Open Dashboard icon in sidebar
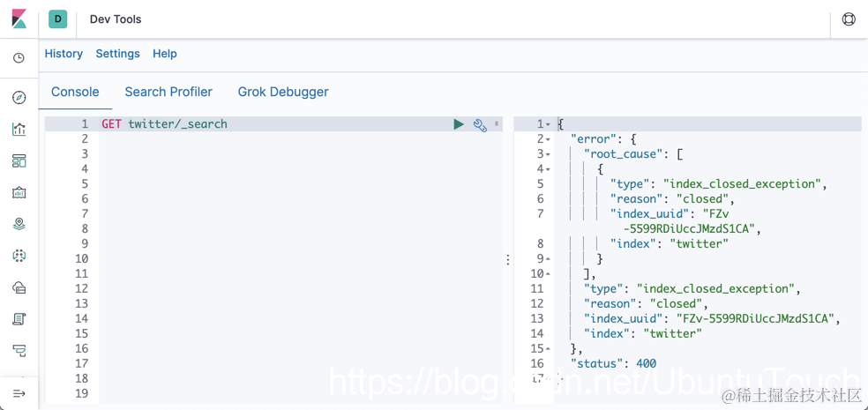Image resolution: width=868 pixels, height=410 pixels. 19,161
